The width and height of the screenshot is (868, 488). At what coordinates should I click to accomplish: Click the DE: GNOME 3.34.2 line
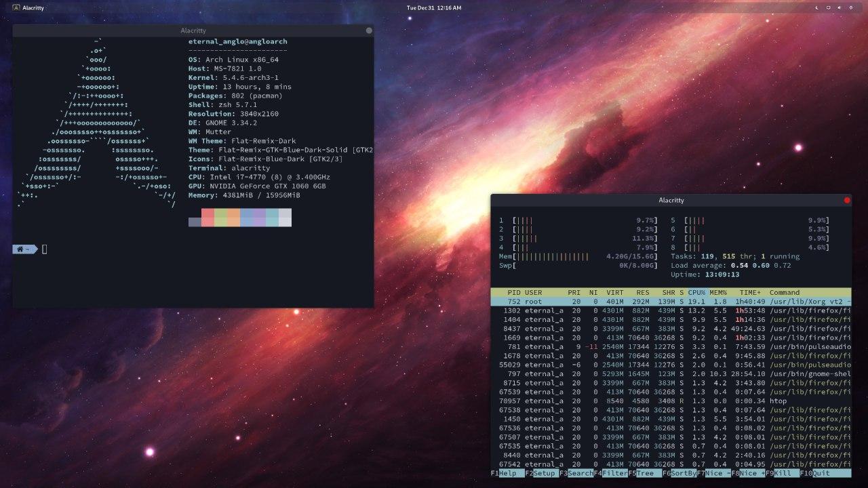(x=222, y=123)
